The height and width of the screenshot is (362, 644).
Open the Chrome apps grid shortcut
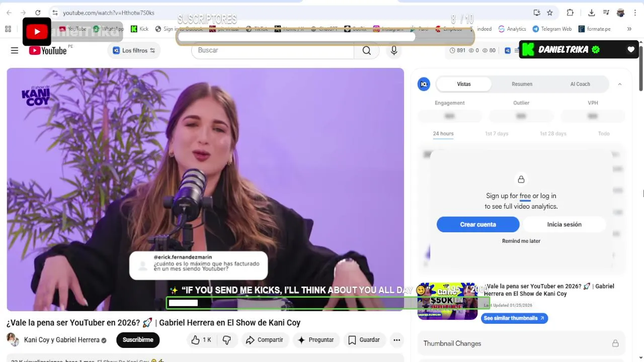(8, 29)
